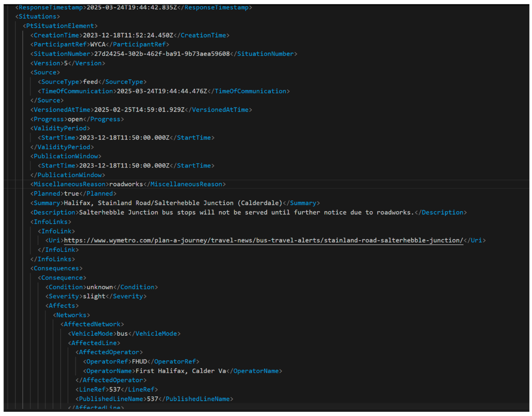Click the OperatorRef value FHUD
532x416 pixels.
pyautogui.click(x=139, y=362)
